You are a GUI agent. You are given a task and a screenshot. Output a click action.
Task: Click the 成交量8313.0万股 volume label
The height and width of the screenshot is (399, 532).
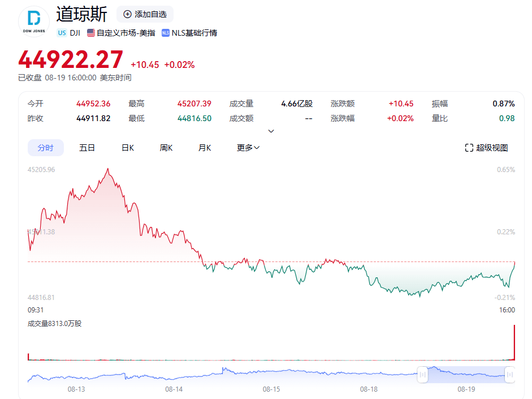(x=55, y=324)
